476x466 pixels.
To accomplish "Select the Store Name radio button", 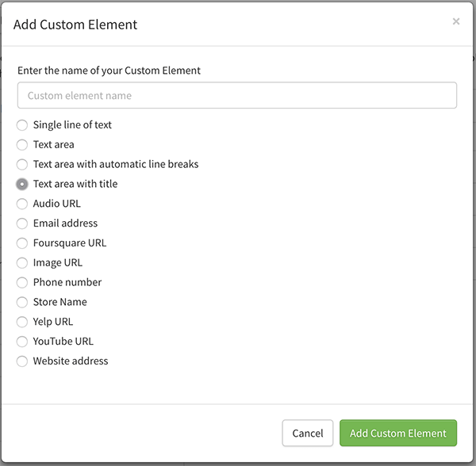I will pos(22,302).
